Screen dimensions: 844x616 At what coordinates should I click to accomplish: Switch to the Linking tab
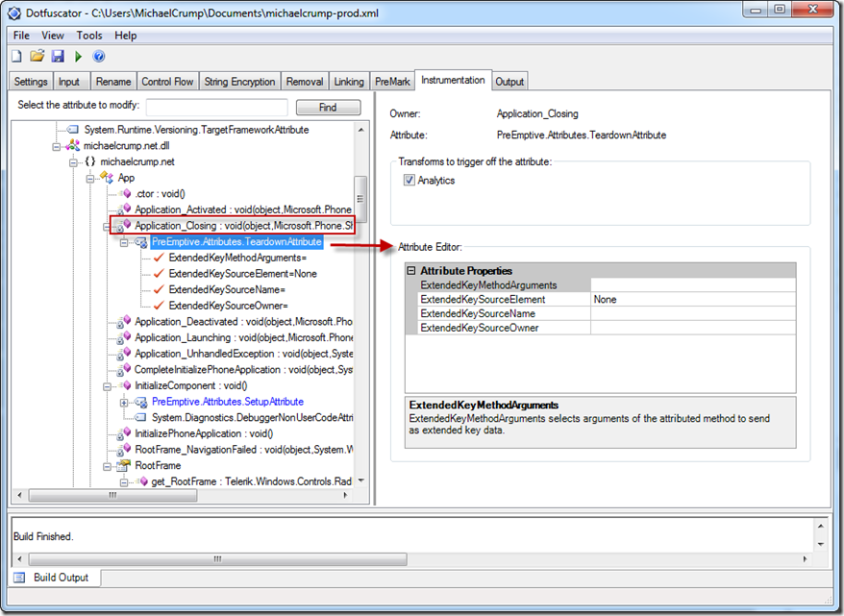pos(349,82)
